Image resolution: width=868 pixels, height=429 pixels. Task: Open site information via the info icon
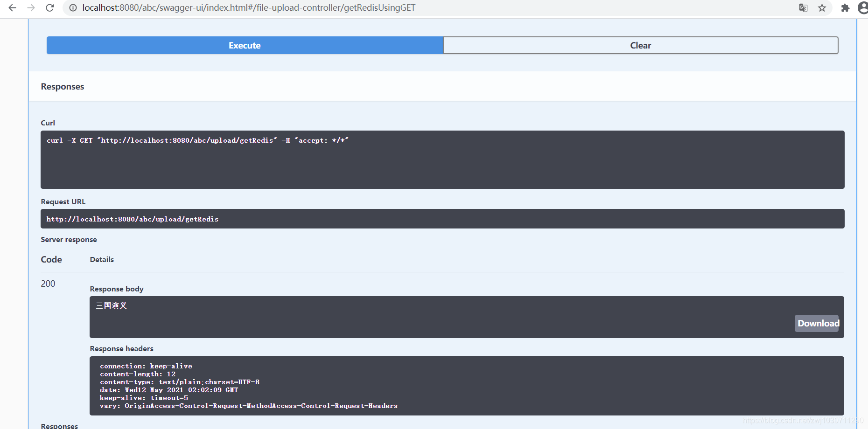coord(72,7)
